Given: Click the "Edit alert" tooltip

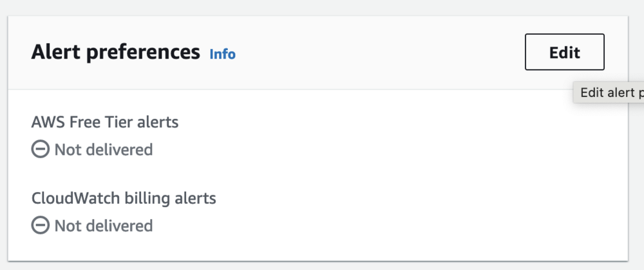Looking at the screenshot, I should [x=609, y=93].
